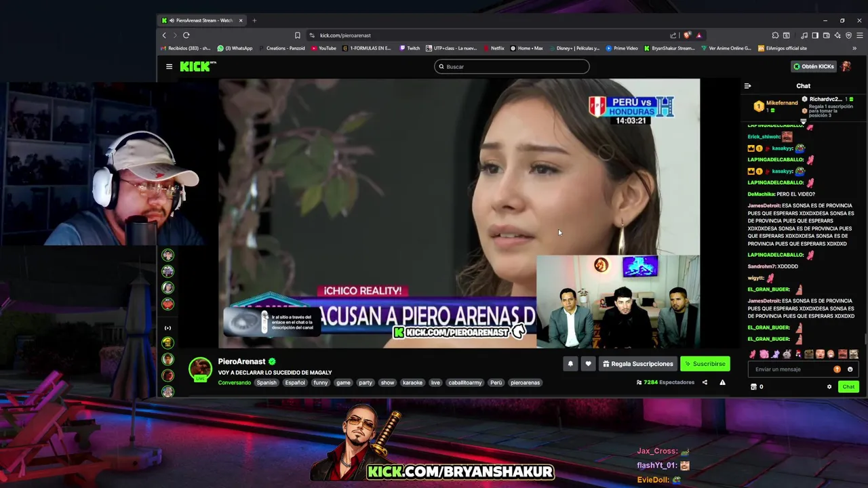Report the stream via warning icon
The image size is (868, 488).
tap(722, 382)
